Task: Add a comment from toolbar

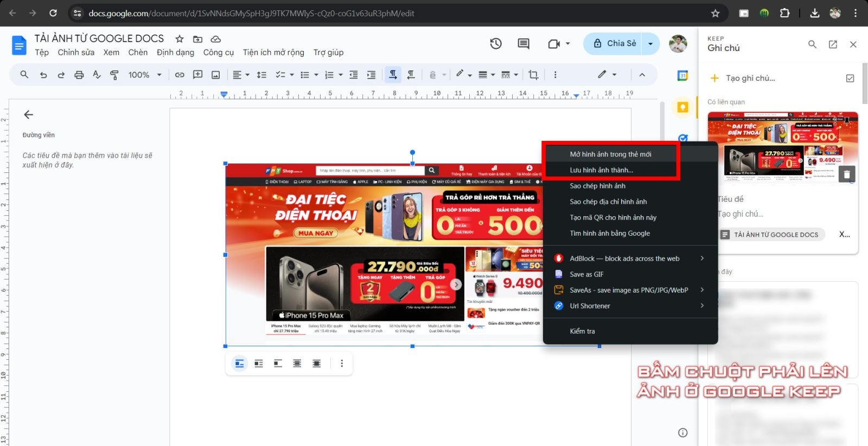Action: 197,75
